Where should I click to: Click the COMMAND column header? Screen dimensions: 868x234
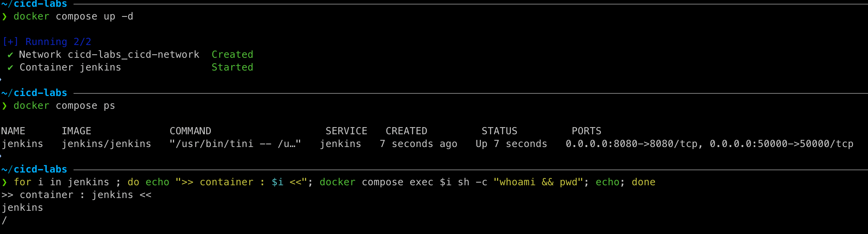pyautogui.click(x=190, y=131)
